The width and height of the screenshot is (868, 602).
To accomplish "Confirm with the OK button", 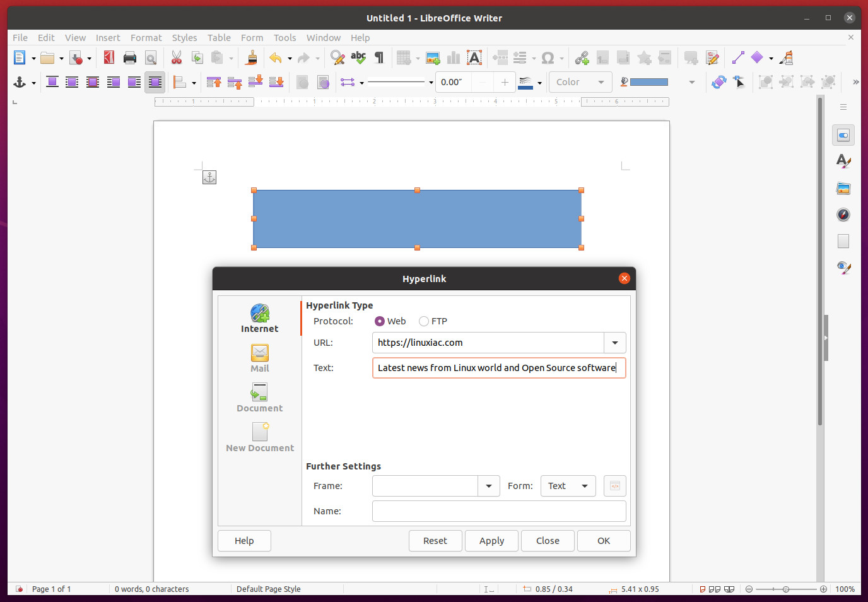I will tap(604, 541).
